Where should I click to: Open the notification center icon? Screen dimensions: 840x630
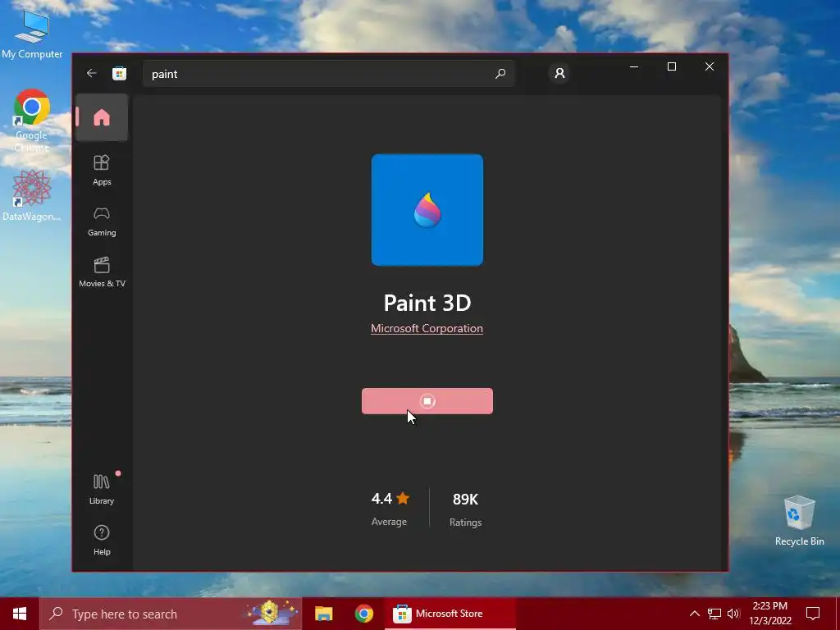click(813, 614)
